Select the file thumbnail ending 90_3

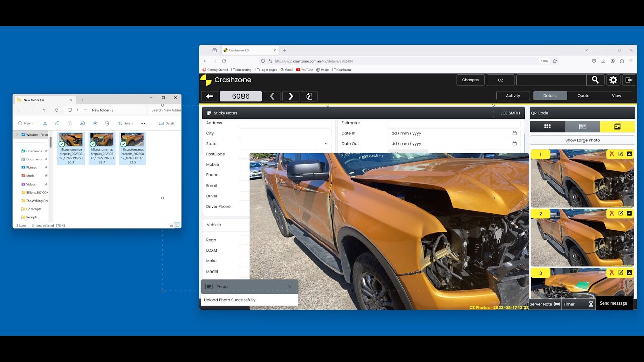click(71, 149)
